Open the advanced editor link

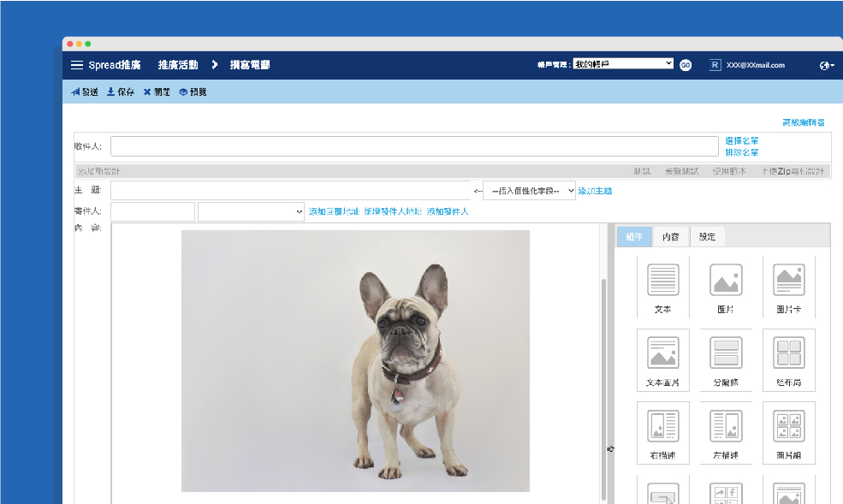(804, 122)
